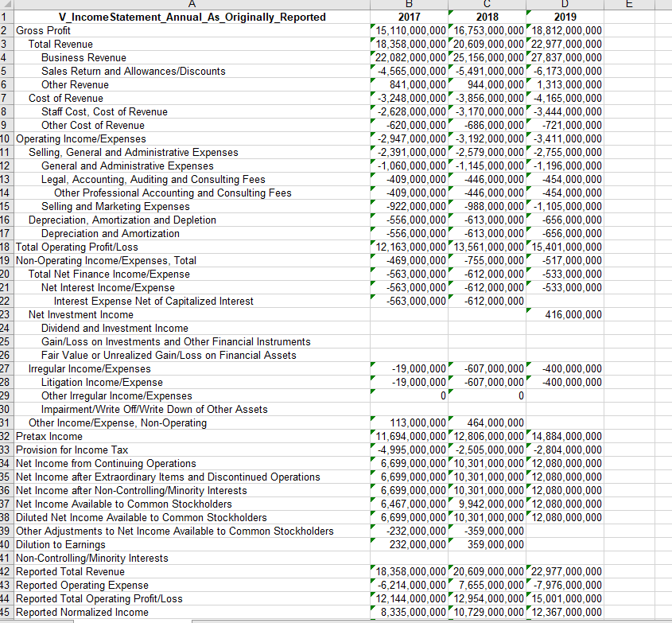The height and width of the screenshot is (623, 672).
Task: Select row 45 header
Action: tap(8, 612)
